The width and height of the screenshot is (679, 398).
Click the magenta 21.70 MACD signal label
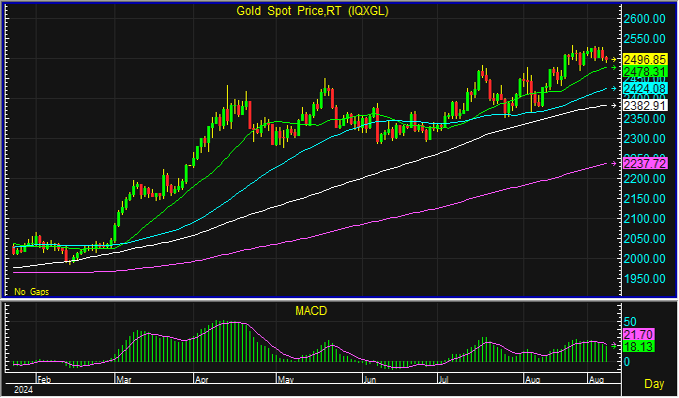click(638, 334)
